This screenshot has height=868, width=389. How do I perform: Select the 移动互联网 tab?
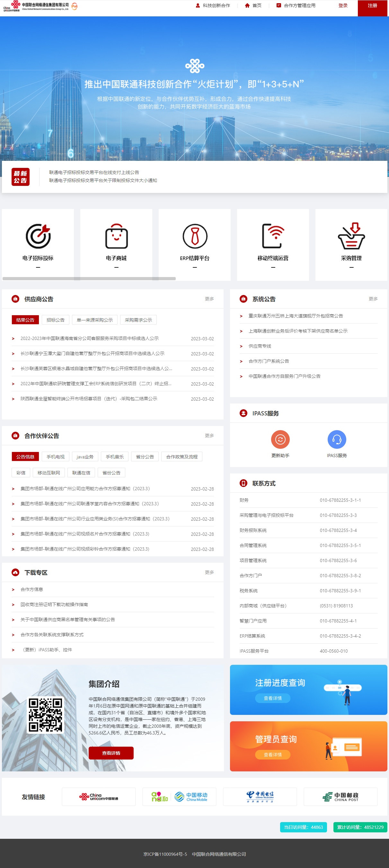click(x=49, y=473)
